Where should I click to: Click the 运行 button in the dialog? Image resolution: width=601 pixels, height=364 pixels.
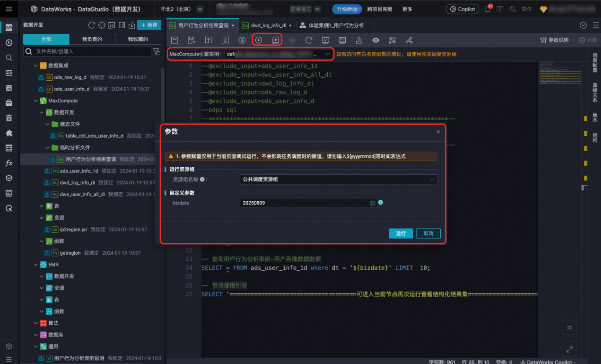coord(401,233)
